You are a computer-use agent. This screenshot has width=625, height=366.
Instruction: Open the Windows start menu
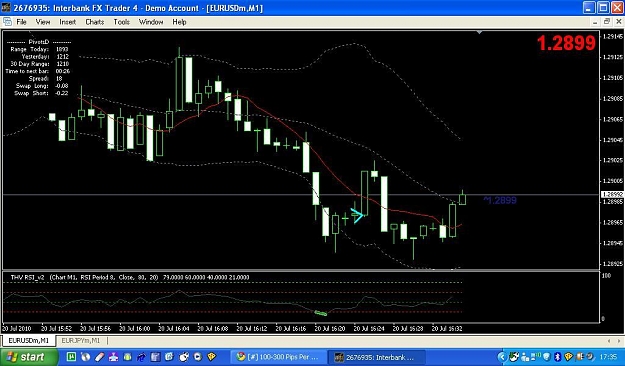(28, 357)
